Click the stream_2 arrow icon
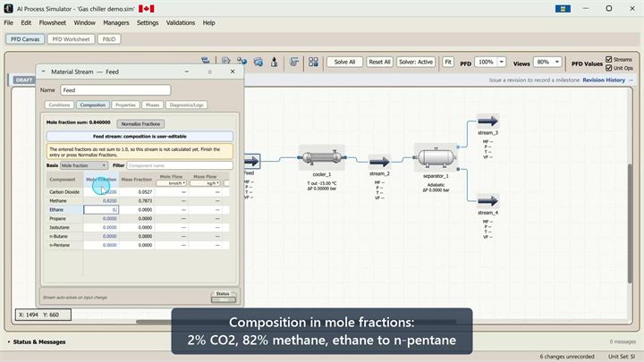Image resolution: width=644 pixels, height=362 pixels. (379, 162)
